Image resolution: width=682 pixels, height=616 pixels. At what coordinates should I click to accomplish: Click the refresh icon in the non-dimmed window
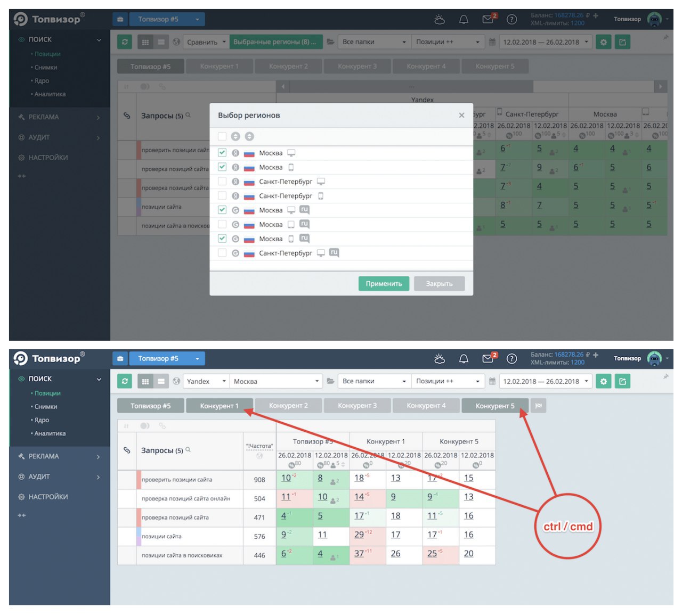click(125, 381)
